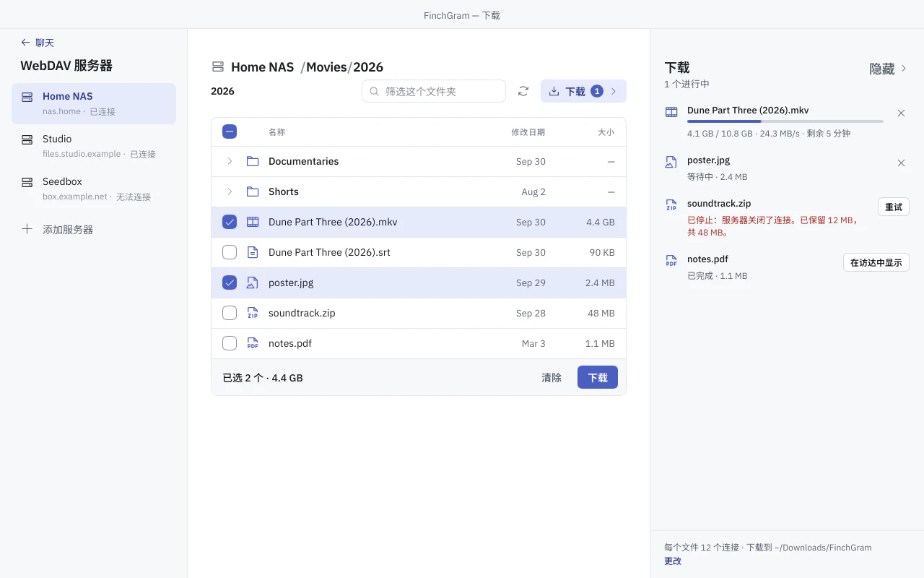
Task: Show notes.pdf in Finder
Action: (x=876, y=262)
